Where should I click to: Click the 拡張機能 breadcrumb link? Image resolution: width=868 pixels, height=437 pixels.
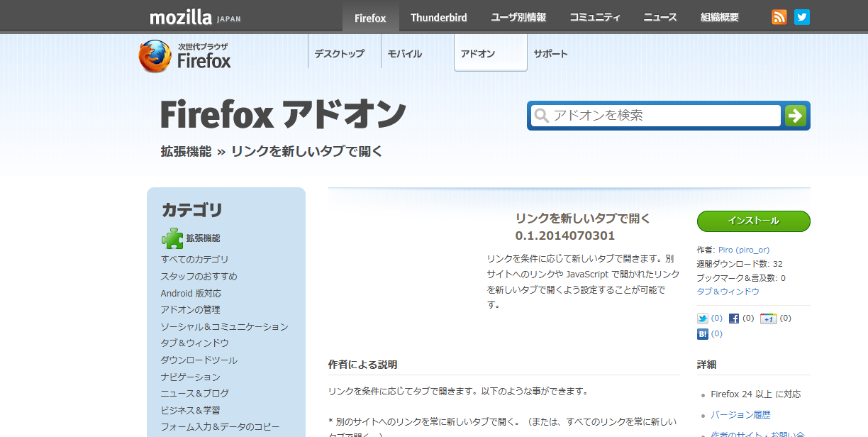186,151
